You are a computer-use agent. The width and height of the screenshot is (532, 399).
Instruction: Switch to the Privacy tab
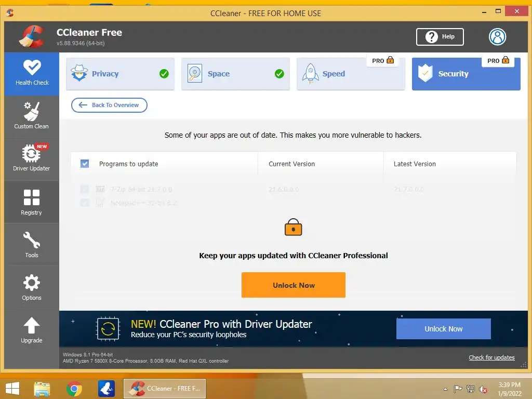(120, 74)
